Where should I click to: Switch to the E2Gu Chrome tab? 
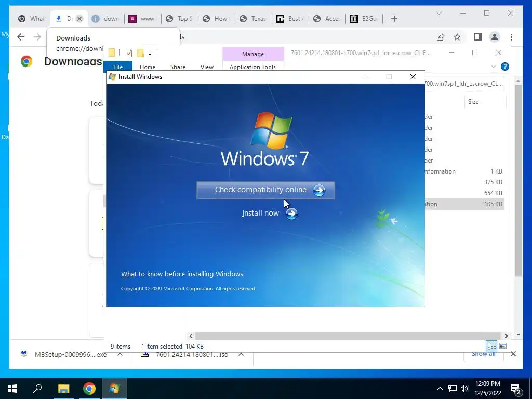pos(364,19)
